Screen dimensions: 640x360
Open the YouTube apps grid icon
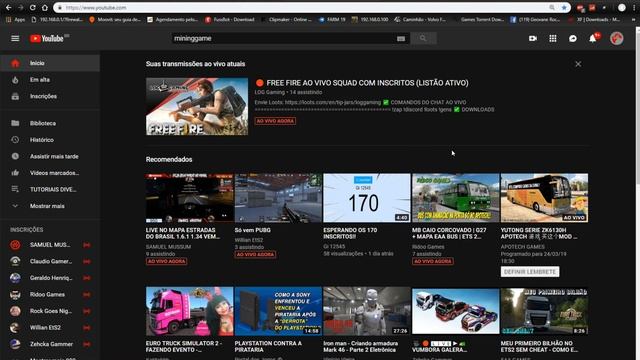click(x=553, y=38)
